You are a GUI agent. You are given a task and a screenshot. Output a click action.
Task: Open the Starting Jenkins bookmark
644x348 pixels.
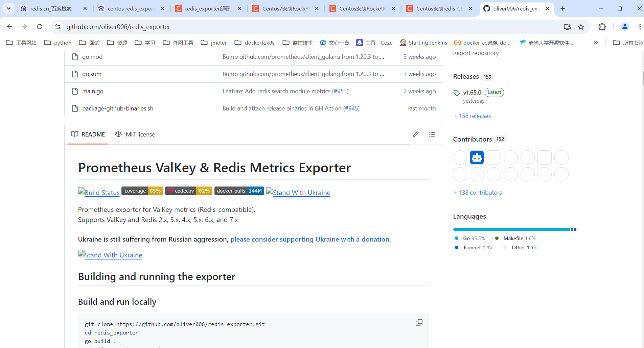(x=423, y=43)
